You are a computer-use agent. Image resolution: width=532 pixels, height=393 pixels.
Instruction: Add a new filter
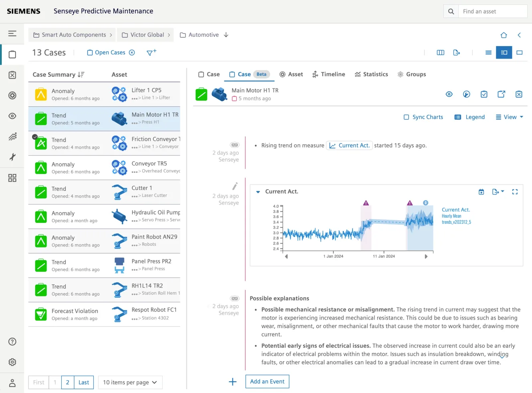(x=151, y=53)
